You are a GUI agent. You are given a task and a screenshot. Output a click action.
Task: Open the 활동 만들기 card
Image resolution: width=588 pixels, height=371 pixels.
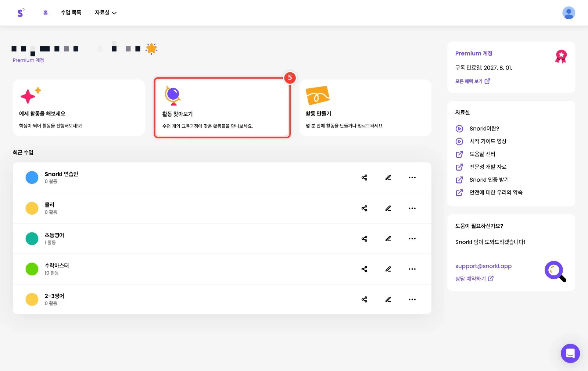pyautogui.click(x=365, y=108)
